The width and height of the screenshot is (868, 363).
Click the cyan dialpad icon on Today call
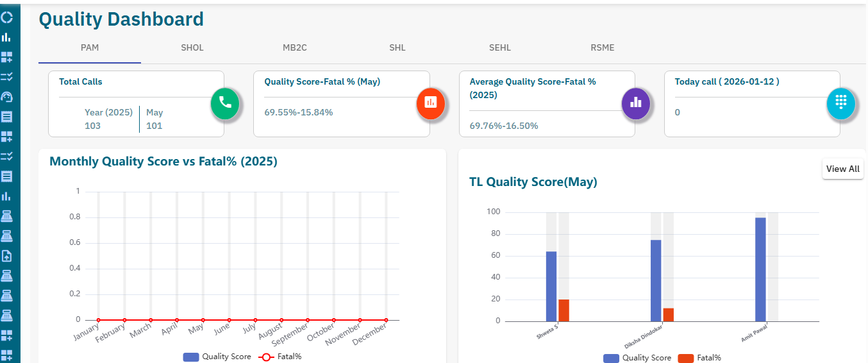tap(841, 104)
